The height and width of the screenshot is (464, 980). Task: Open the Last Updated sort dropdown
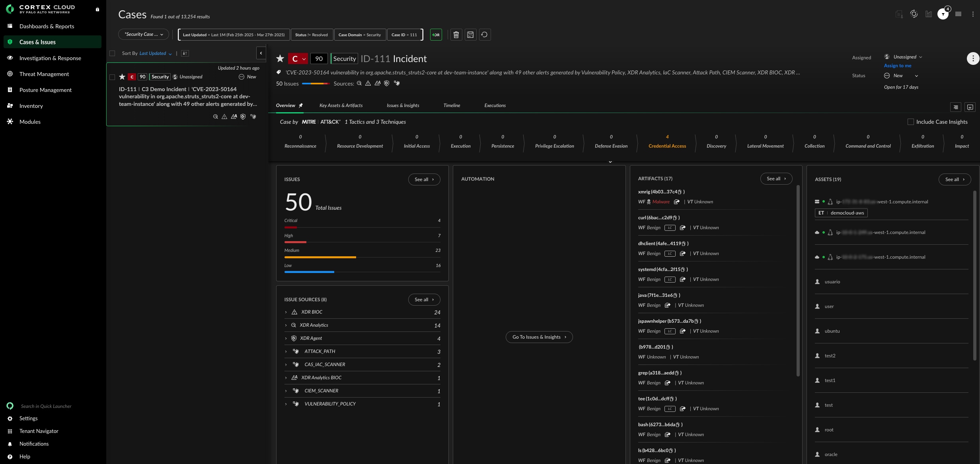point(156,53)
